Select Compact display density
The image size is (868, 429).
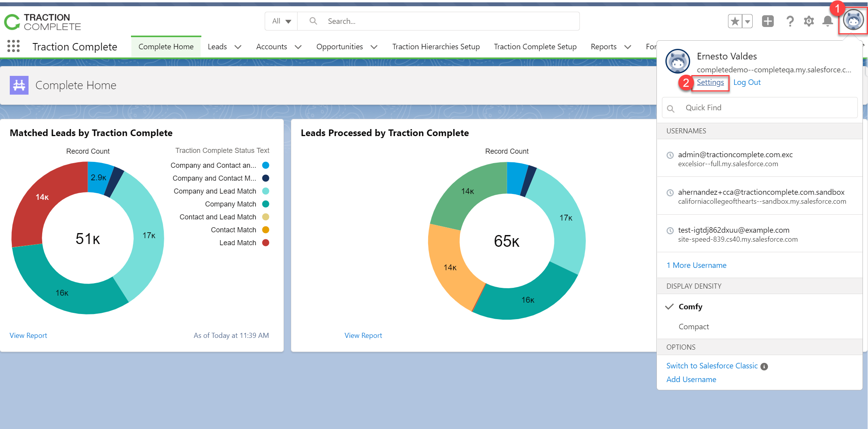(694, 327)
